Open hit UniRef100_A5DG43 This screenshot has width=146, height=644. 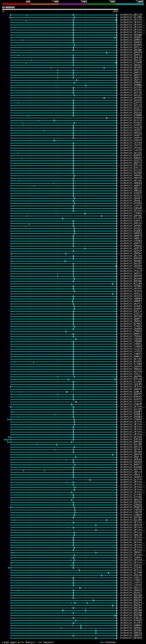click(x=131, y=369)
